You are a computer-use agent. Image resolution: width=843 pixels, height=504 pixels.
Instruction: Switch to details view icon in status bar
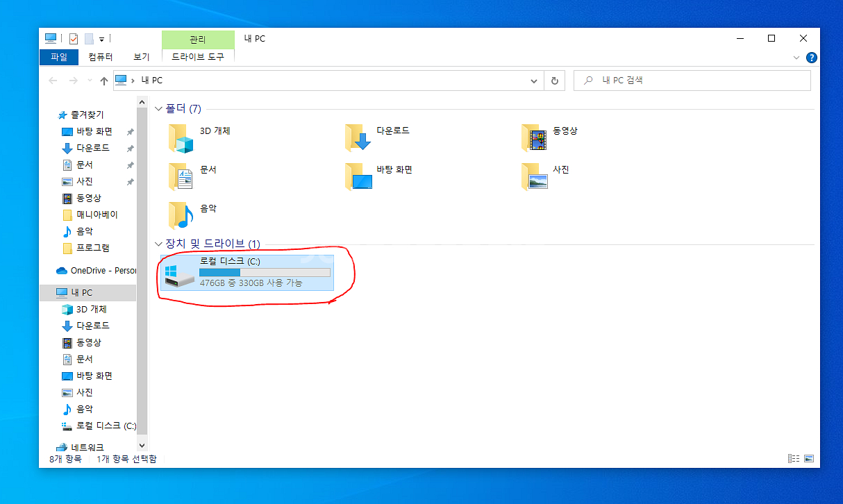794,459
